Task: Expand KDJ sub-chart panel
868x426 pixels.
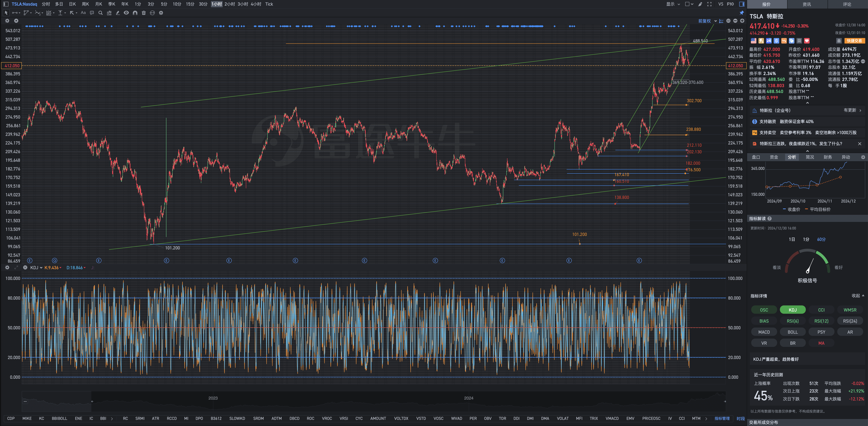Action: [x=16, y=268]
